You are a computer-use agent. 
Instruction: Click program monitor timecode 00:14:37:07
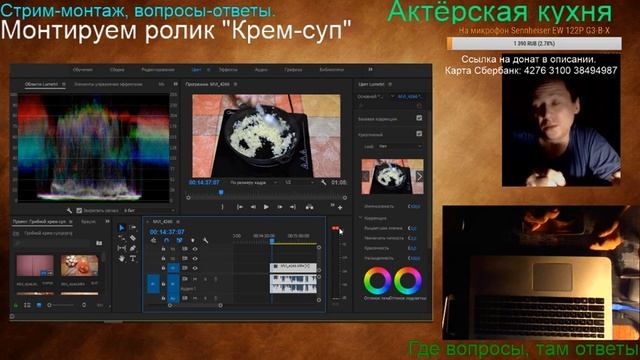click(x=204, y=182)
